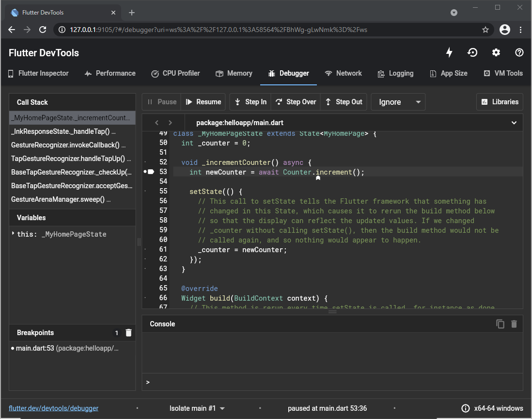
Task: Select the BaseTapGestureRecognizer._checkUp frame
Action: pos(72,172)
